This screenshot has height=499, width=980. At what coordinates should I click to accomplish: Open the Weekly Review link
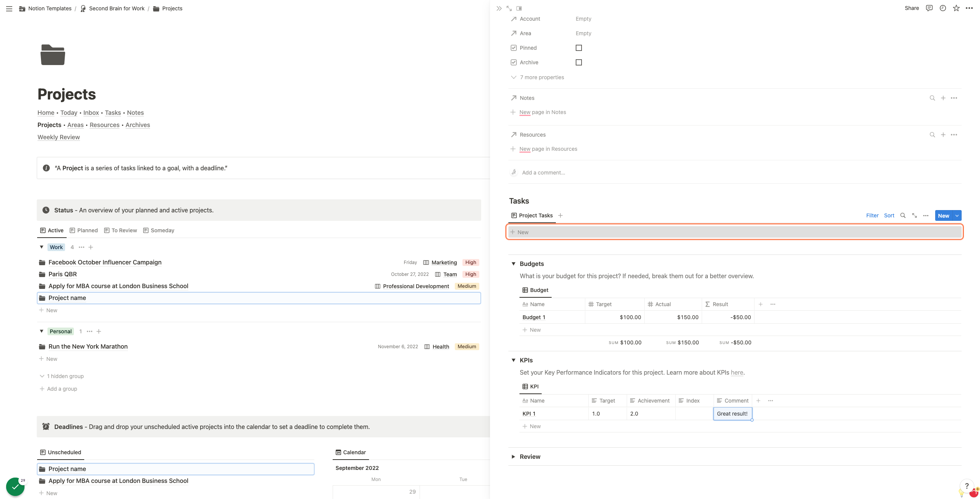59,137
